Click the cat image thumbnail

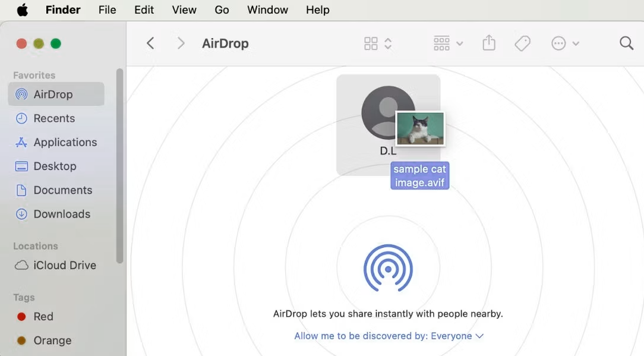click(x=420, y=128)
